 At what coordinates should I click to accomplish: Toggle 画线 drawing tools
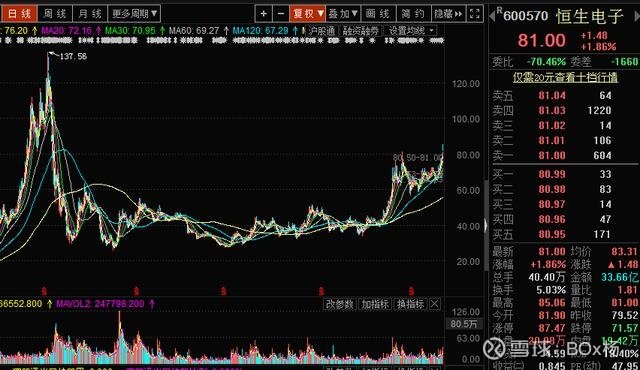(x=378, y=14)
